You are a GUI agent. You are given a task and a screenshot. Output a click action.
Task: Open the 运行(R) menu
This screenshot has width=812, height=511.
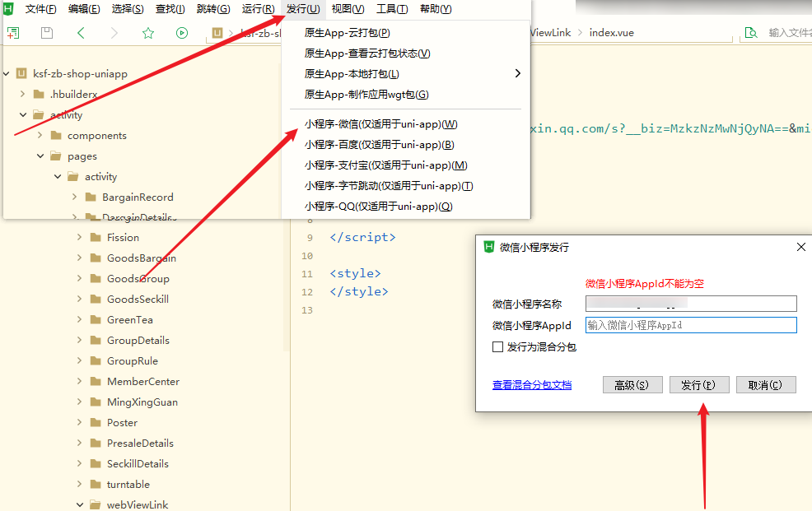258,9
